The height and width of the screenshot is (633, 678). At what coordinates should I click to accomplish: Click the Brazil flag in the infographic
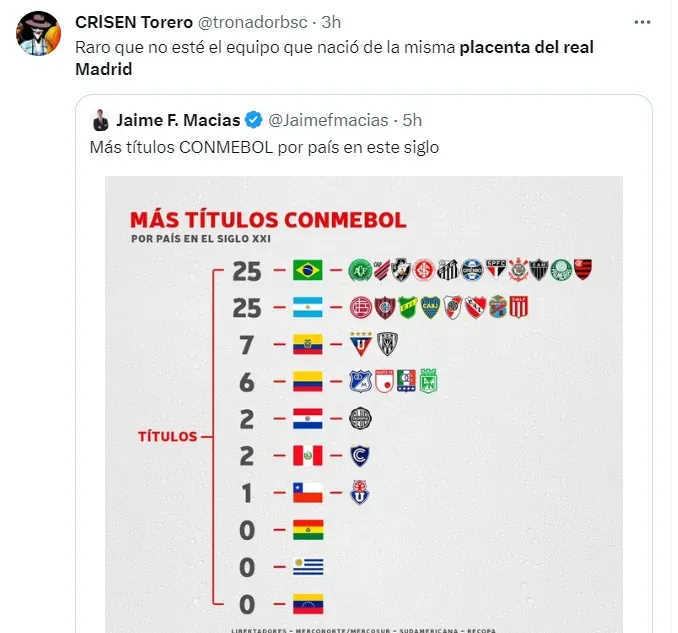(x=307, y=270)
